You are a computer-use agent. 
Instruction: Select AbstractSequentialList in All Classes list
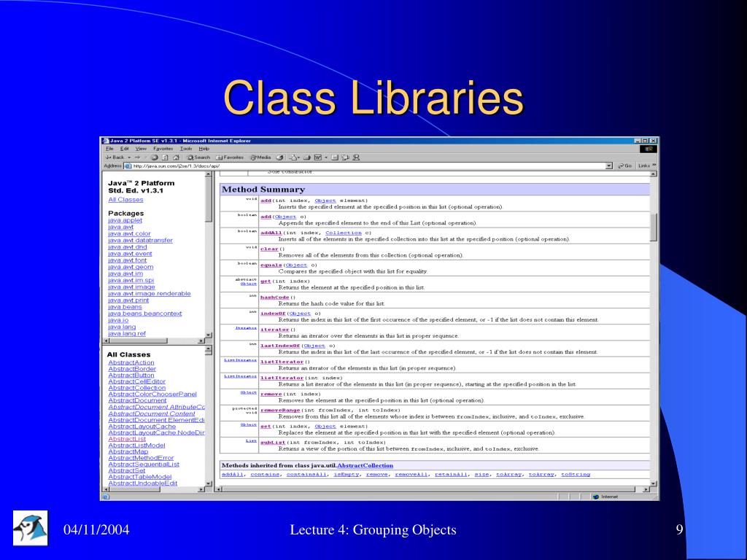144,464
